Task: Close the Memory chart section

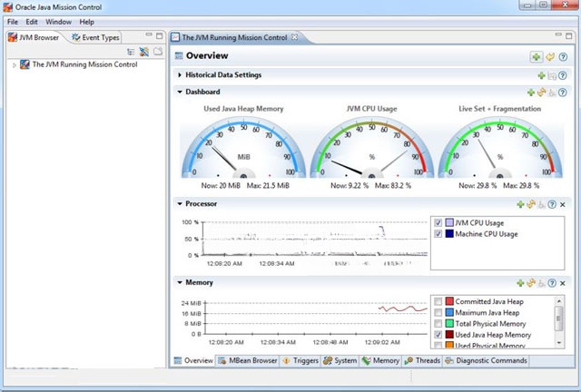Action: point(563,283)
